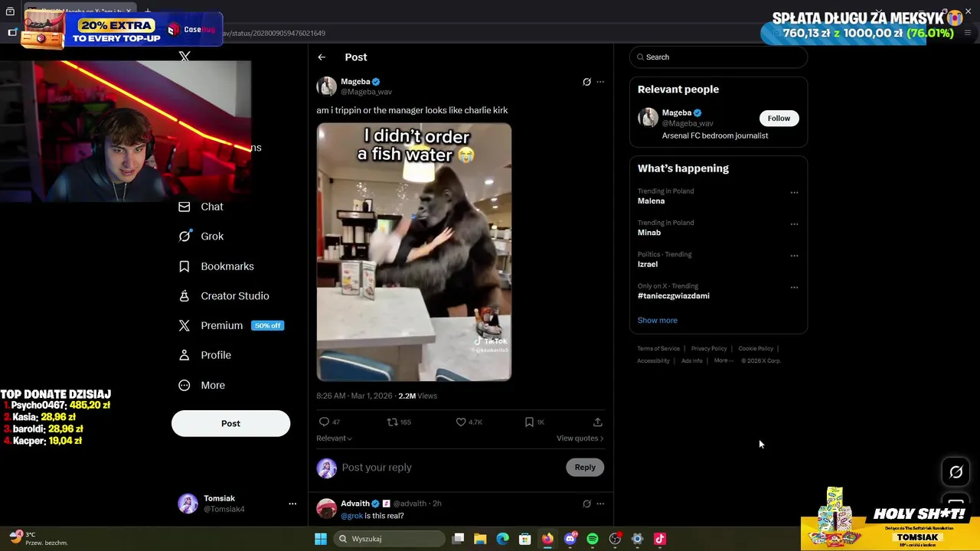Open Discord from the taskbar
The image size is (980, 551).
click(570, 539)
